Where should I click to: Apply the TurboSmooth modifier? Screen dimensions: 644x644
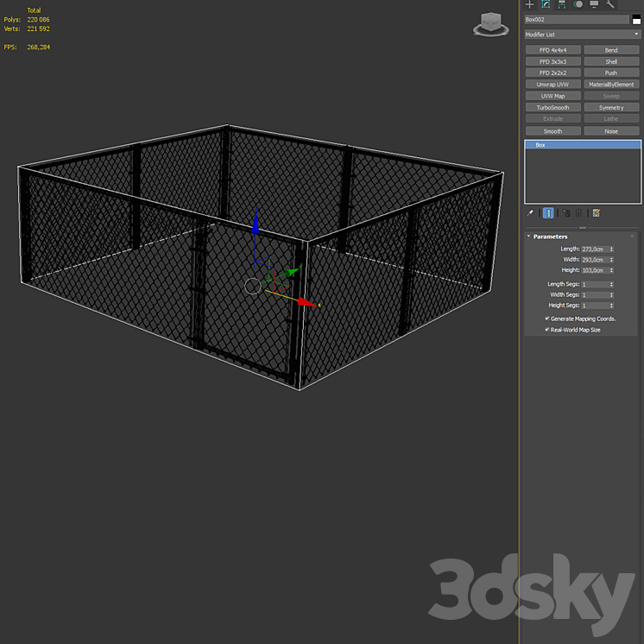(x=552, y=107)
